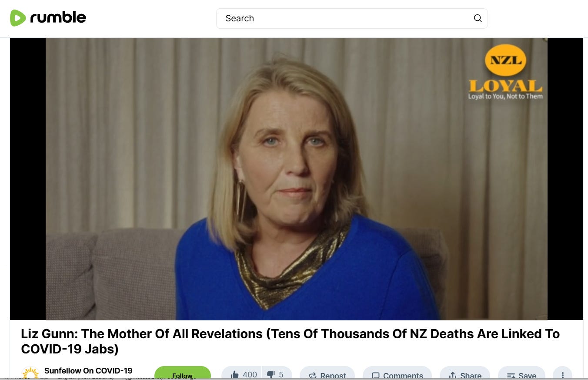Screen dimensions: 588x380
Task: Click the magnifying glass search icon
Action: [x=478, y=18]
